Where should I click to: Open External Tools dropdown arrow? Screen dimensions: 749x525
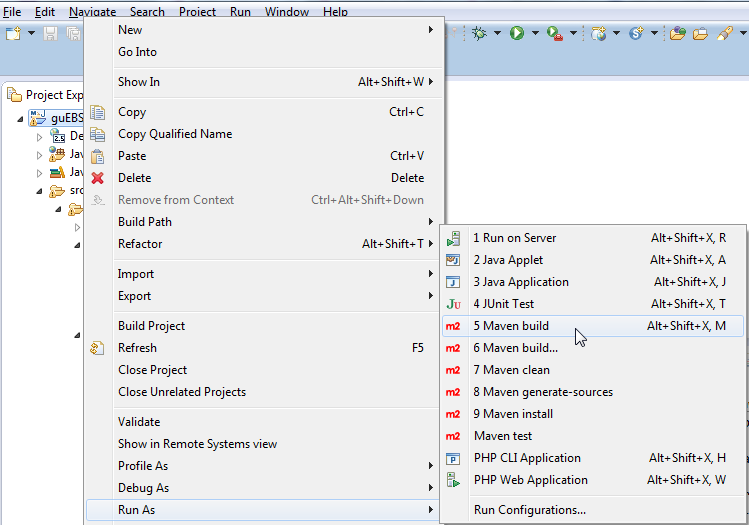point(573,33)
